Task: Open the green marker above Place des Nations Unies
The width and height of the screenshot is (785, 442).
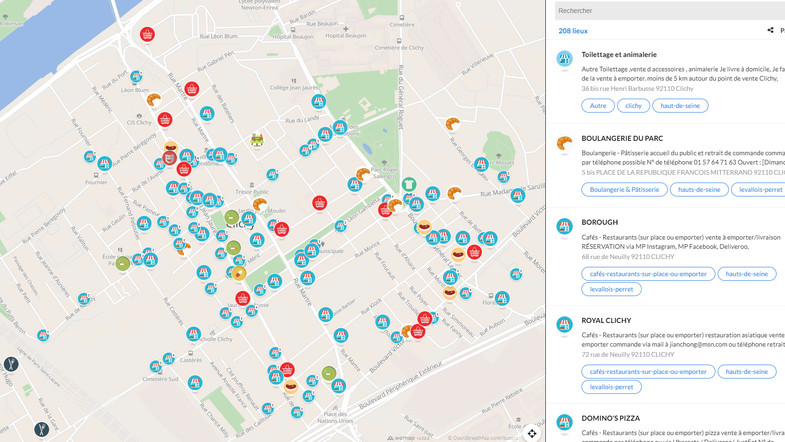Action: point(329,373)
